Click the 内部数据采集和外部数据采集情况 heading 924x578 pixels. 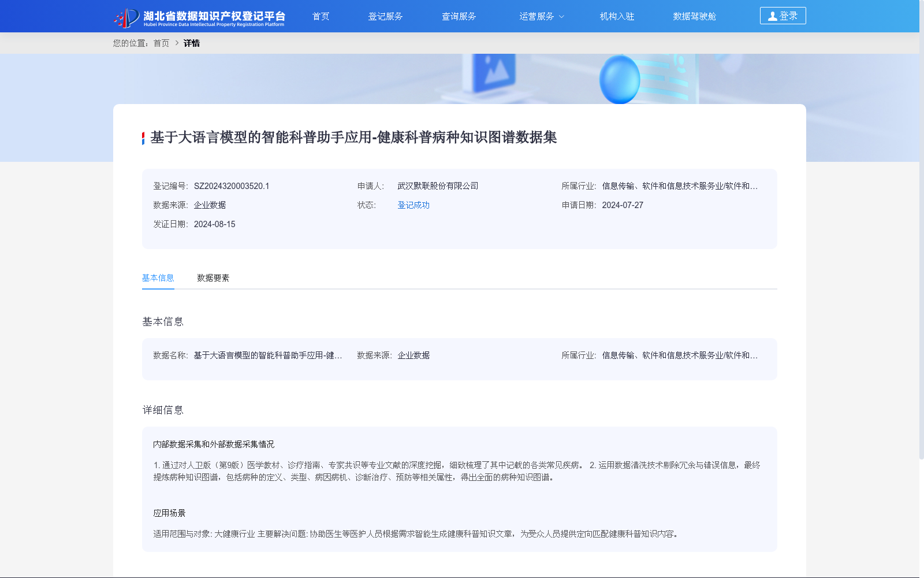pos(214,444)
